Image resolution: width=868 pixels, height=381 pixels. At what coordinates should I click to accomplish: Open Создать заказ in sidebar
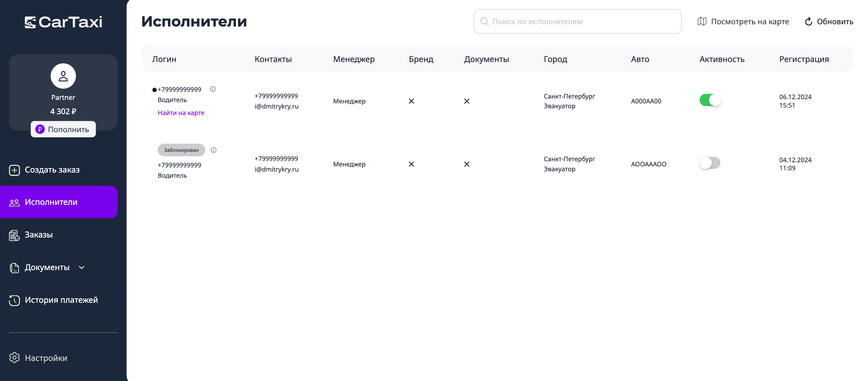(x=52, y=170)
